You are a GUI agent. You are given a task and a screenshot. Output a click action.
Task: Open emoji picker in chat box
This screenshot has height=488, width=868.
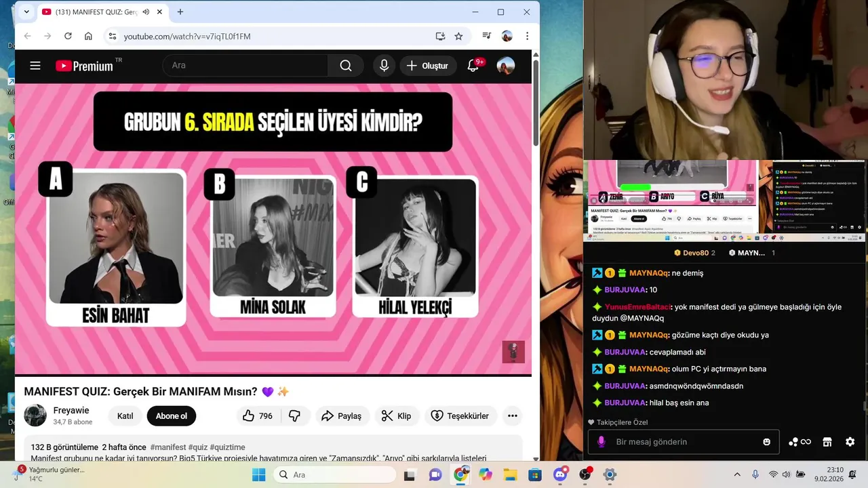pos(767,442)
